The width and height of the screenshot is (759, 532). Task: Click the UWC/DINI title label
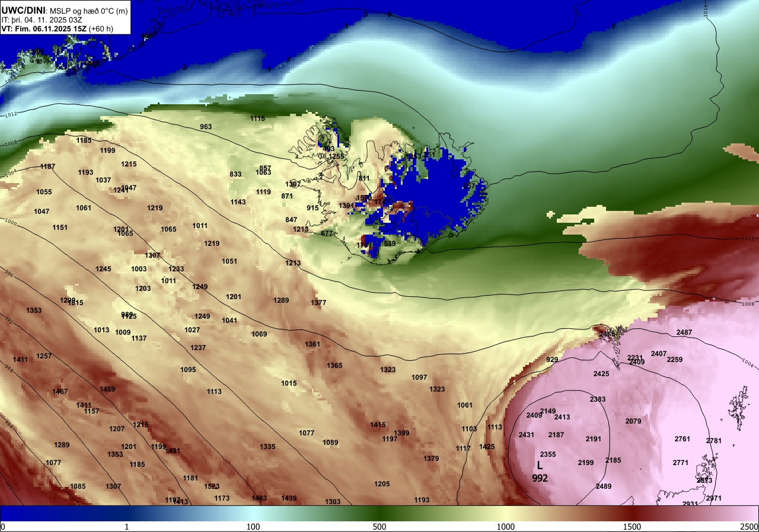pyautogui.click(x=23, y=10)
